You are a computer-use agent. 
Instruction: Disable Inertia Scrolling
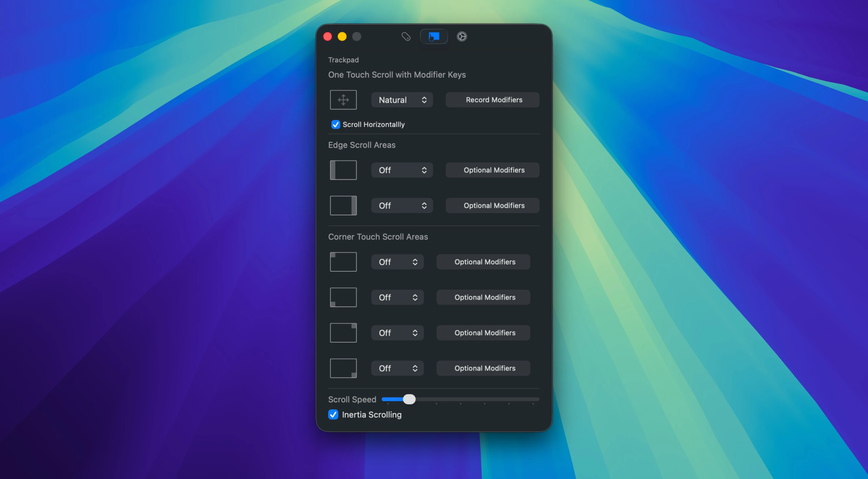click(x=333, y=415)
